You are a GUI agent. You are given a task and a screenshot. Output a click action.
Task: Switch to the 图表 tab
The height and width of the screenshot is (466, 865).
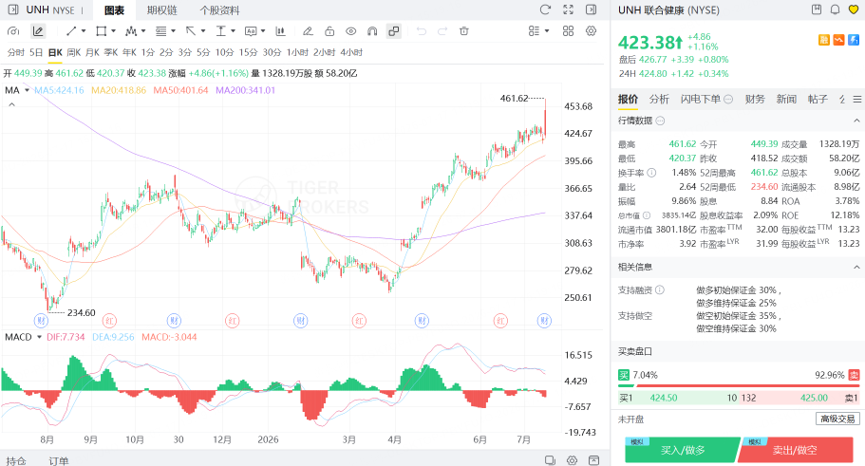114,10
